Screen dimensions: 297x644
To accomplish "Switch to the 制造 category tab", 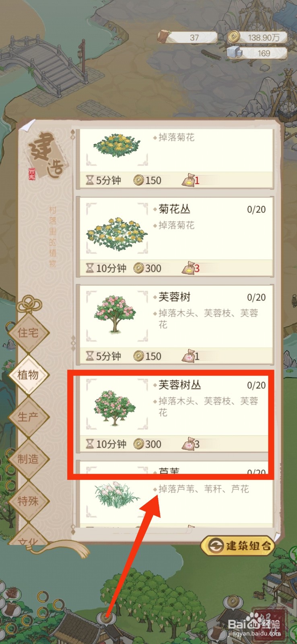I will [x=28, y=459].
